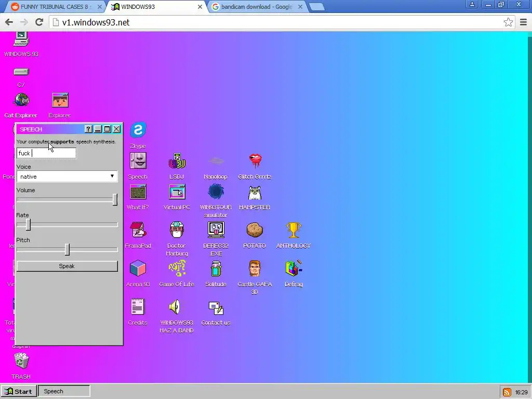
Task: Open the Virtual PC icon
Action: point(177,192)
